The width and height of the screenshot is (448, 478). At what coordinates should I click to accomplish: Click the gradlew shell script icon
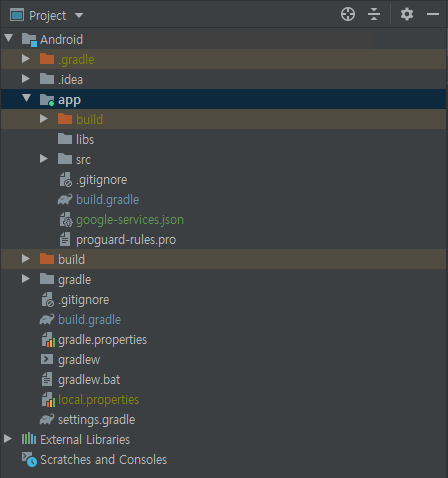pyautogui.click(x=47, y=359)
